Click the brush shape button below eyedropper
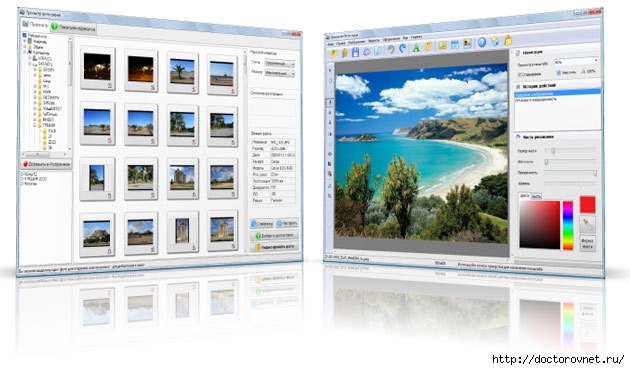The height and width of the screenshot is (370, 630). click(x=587, y=243)
